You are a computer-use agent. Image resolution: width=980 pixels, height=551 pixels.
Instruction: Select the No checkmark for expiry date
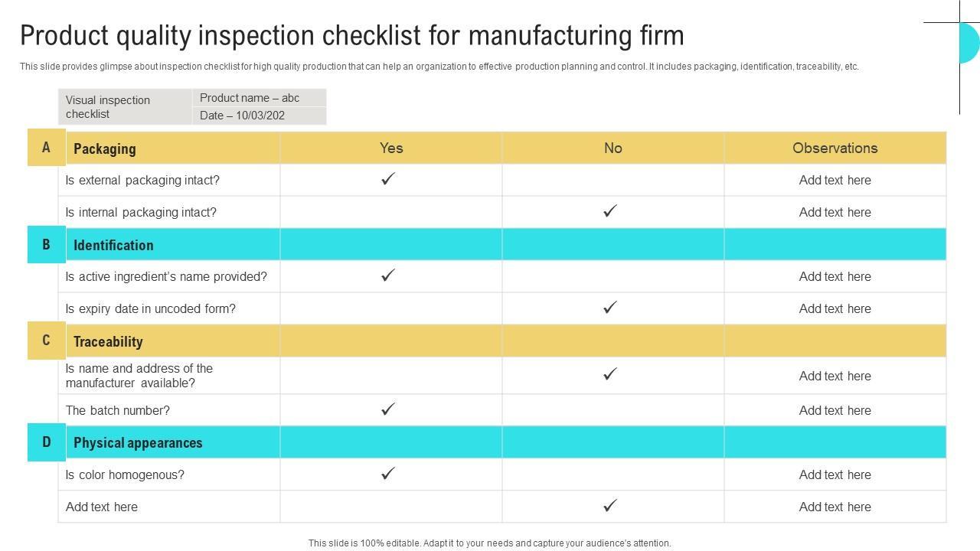click(x=610, y=308)
